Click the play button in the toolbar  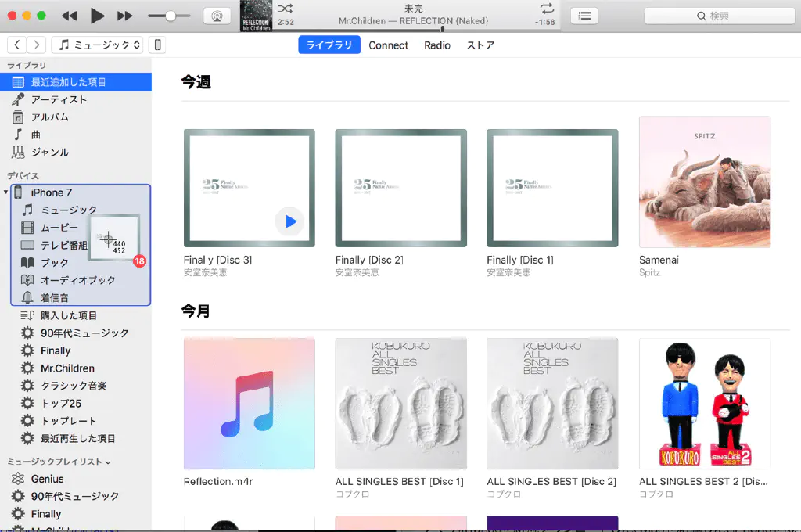click(x=97, y=16)
